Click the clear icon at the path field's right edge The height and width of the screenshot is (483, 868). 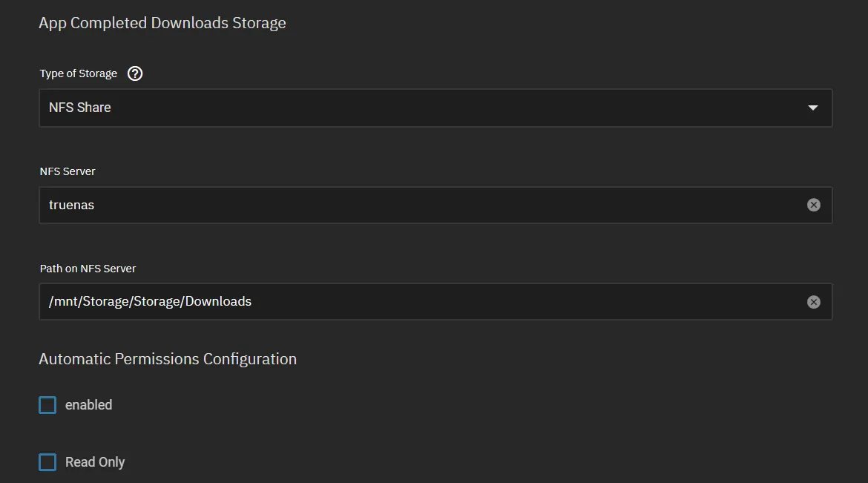point(813,301)
